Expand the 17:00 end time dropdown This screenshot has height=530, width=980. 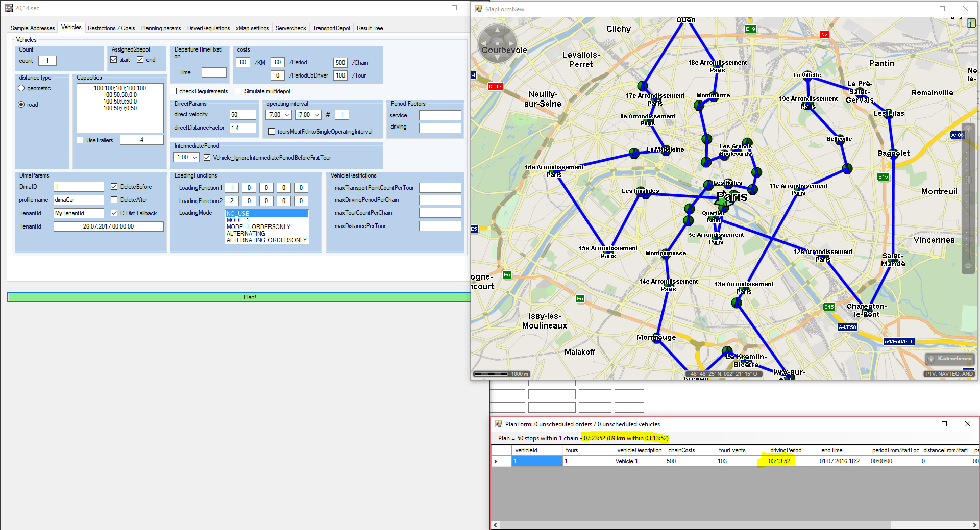(x=317, y=115)
